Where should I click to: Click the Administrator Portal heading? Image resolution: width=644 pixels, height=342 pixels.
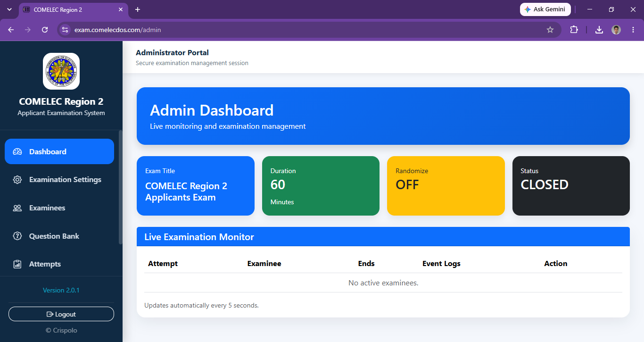[x=172, y=53]
